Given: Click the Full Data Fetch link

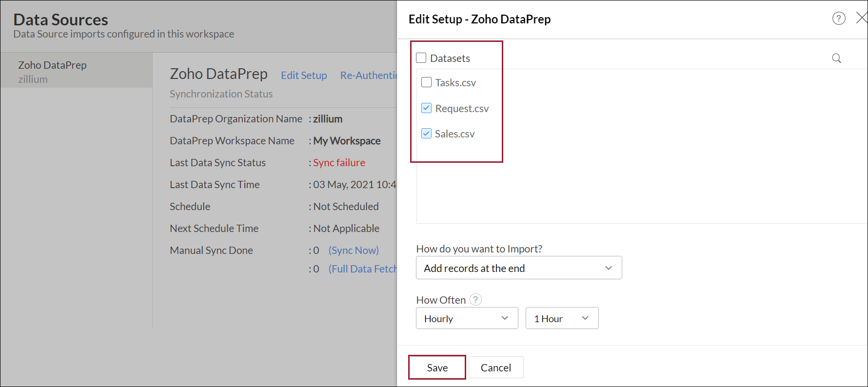Looking at the screenshot, I should tap(363, 269).
